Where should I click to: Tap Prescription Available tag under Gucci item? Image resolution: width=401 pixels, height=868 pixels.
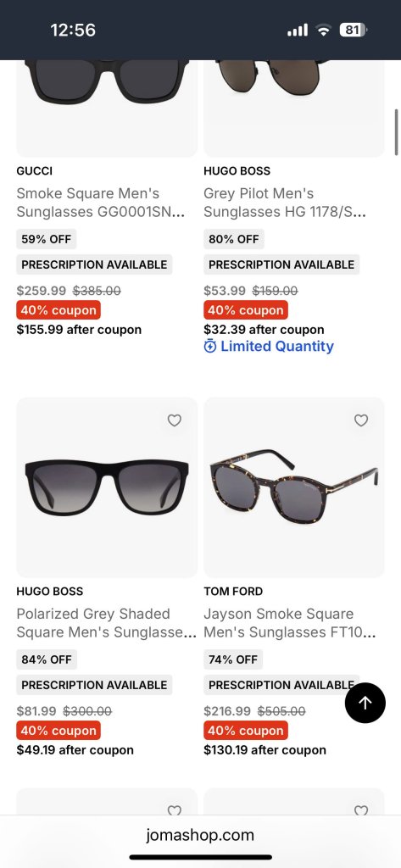click(94, 264)
